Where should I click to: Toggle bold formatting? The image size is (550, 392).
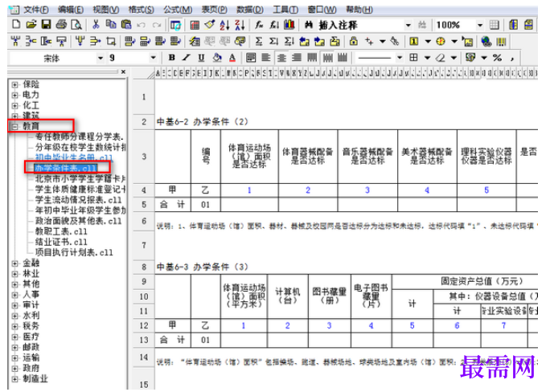coord(171,58)
